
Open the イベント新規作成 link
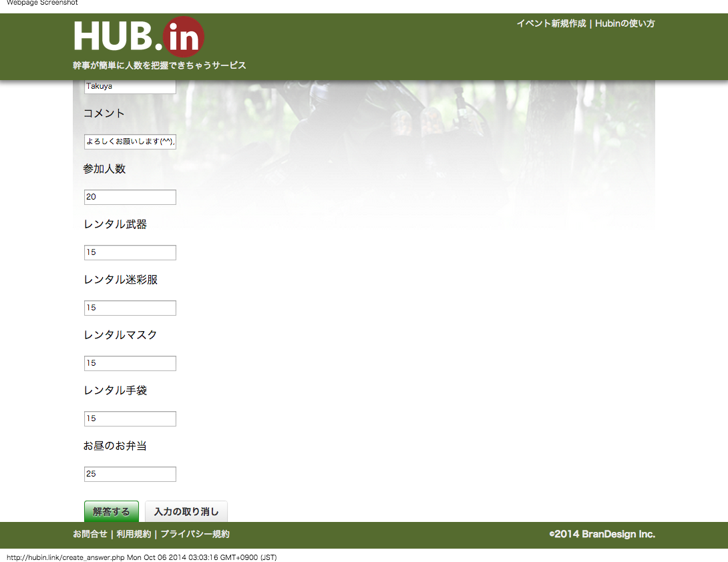(x=550, y=23)
